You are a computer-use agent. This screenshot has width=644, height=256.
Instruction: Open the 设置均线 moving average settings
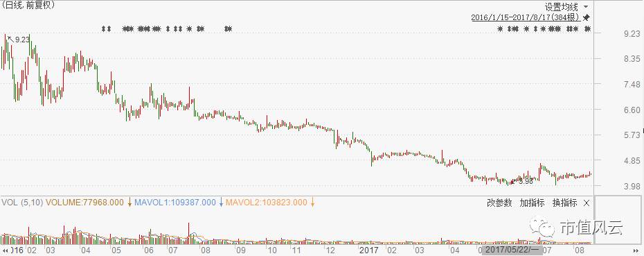pyautogui.click(x=561, y=7)
